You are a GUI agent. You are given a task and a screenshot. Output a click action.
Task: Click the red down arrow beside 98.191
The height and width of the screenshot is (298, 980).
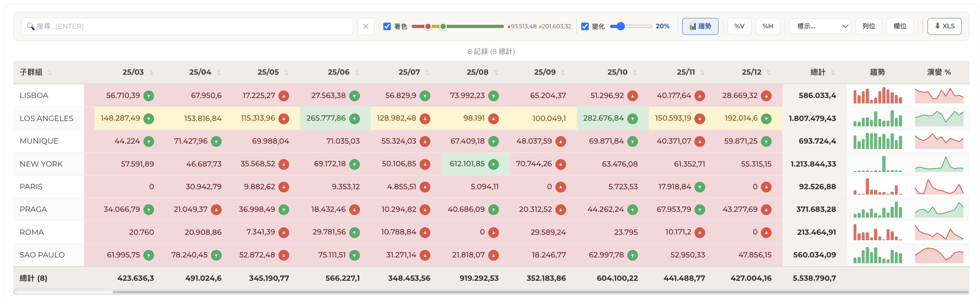[x=494, y=118]
